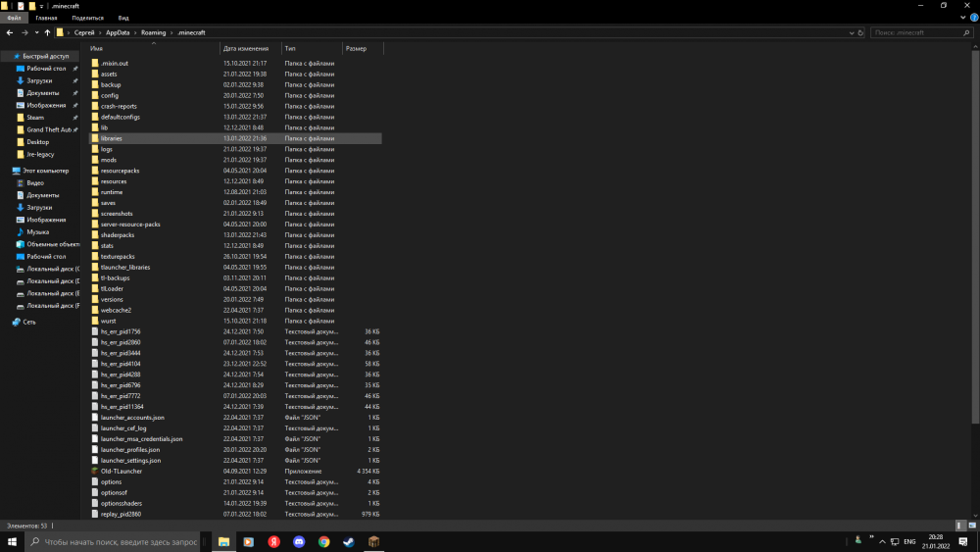Select the assets folder icon
The height and width of the screenshot is (552, 980).
[95, 74]
